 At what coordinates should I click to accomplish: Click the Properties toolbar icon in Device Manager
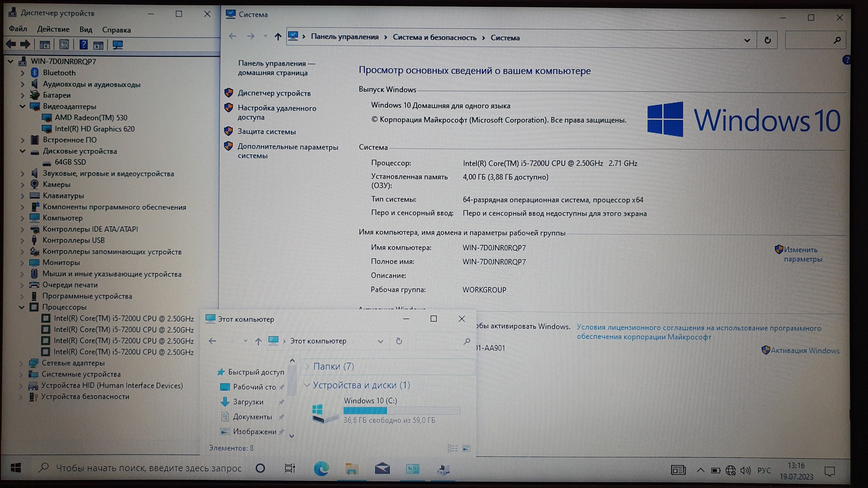click(x=64, y=45)
